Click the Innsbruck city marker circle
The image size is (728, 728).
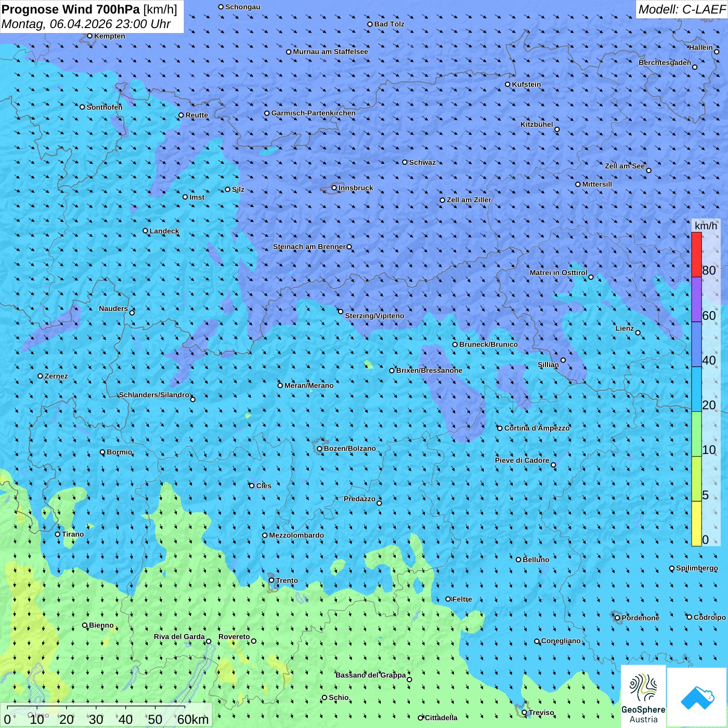coord(334,188)
